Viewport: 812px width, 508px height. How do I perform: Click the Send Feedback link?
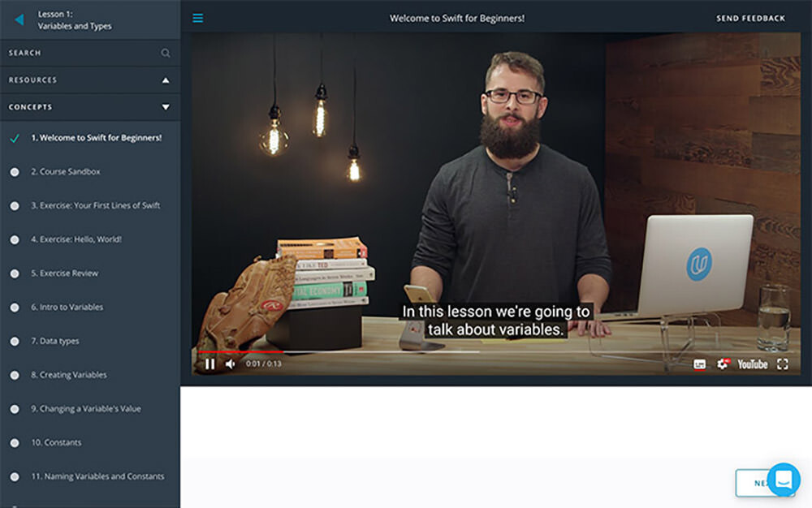click(x=750, y=19)
